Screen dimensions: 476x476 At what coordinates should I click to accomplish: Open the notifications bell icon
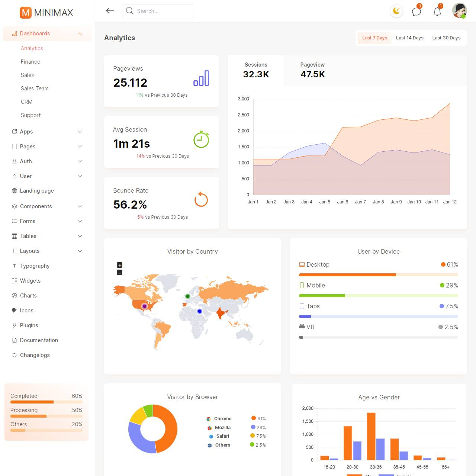437,11
